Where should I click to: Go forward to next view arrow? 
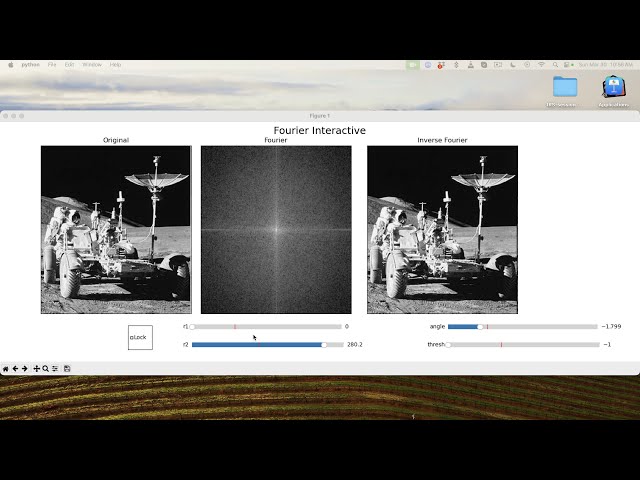[x=24, y=369]
